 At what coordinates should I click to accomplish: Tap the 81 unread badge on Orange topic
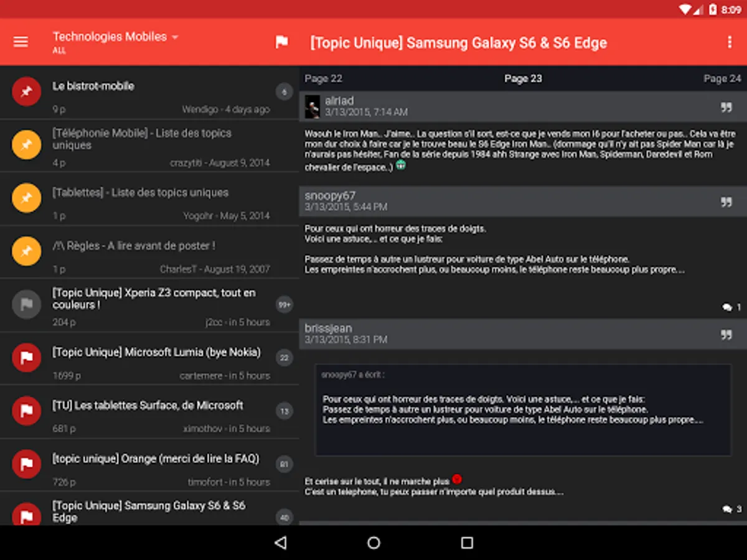pos(284,464)
